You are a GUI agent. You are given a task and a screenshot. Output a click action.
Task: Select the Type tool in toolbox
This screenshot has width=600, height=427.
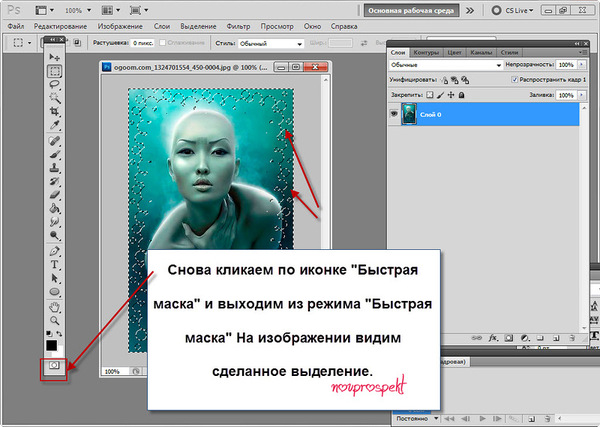point(54,265)
